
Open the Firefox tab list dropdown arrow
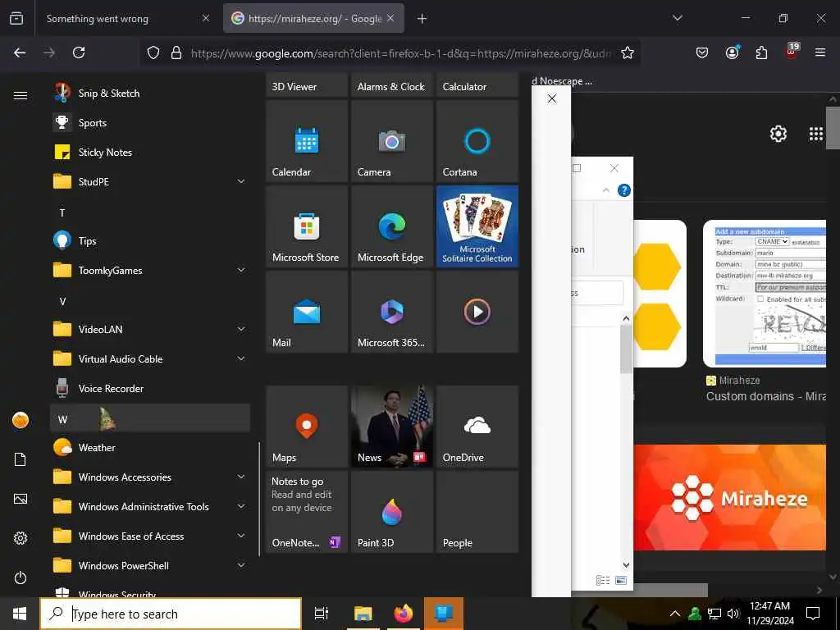(x=677, y=18)
